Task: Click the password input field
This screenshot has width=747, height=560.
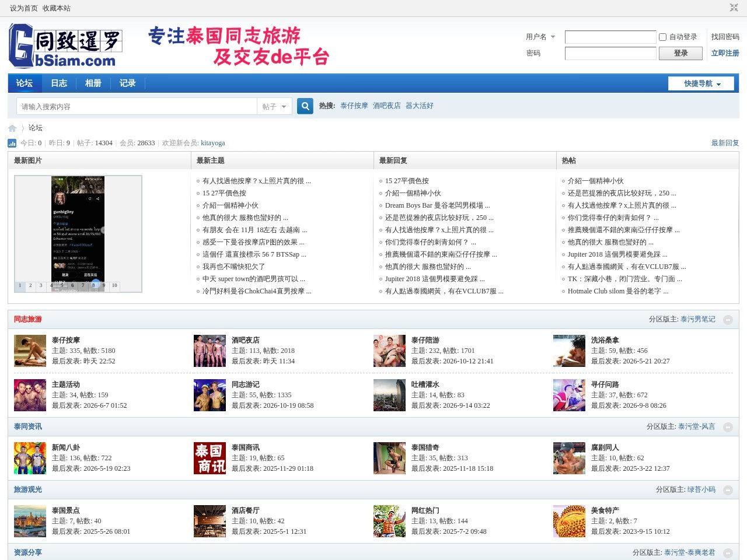Action: coord(610,53)
